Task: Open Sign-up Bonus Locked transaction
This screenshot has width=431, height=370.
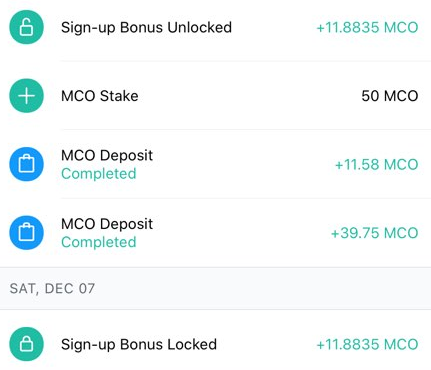Action: point(215,344)
